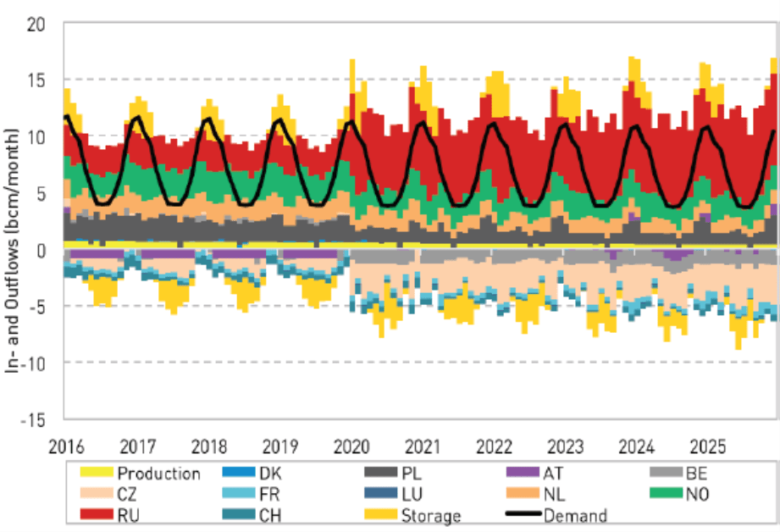Select the "RU" legend label
The height and width of the screenshot is (532, 780).
pyautogui.click(x=129, y=516)
